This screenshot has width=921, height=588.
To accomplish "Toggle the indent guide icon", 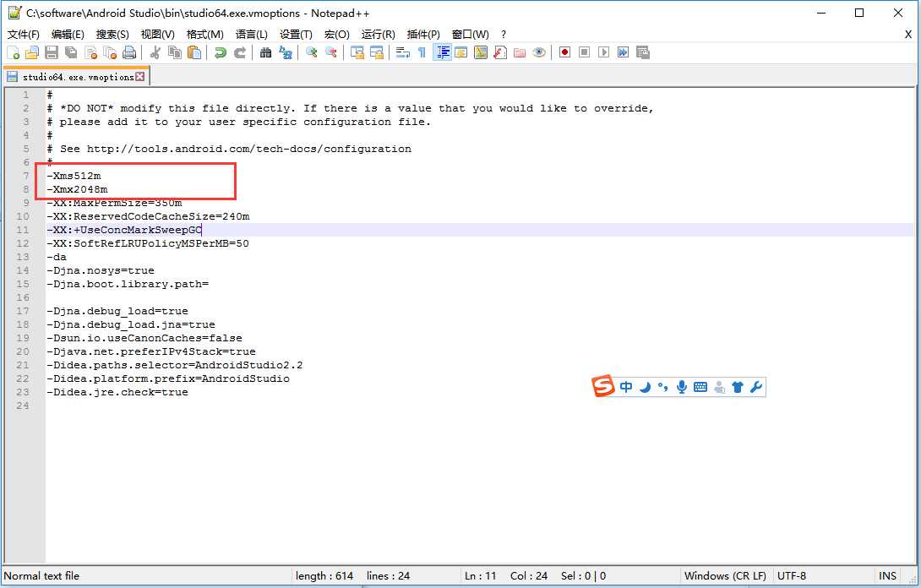I will click(442, 52).
